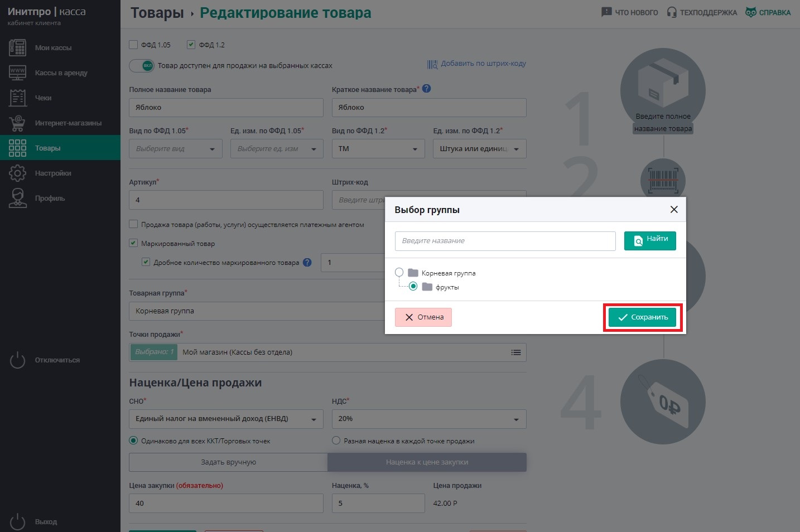Go to Товары in the sidebar
This screenshot has height=532, width=800.
coord(60,148)
